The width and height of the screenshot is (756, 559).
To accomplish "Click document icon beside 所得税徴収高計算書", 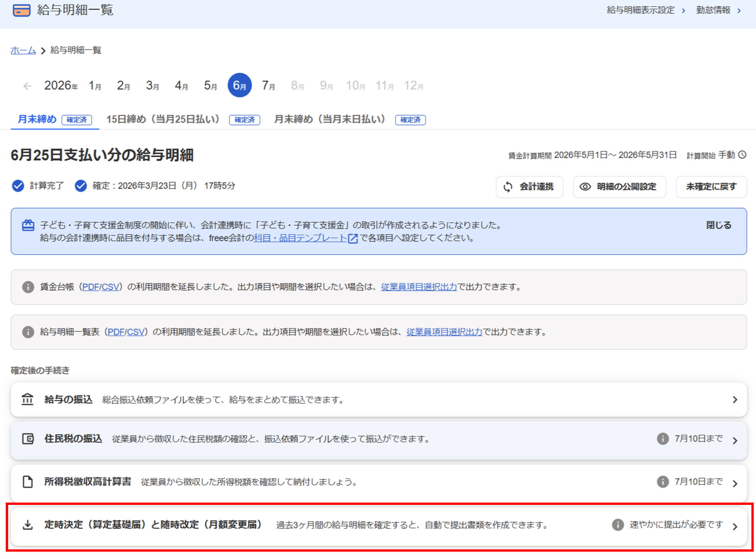I will point(28,482).
